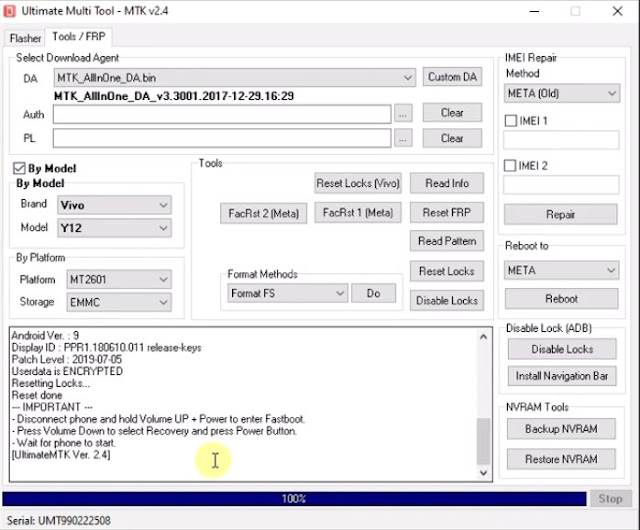The width and height of the screenshot is (640, 530).
Task: Switch to the Flasher tab
Action: [x=25, y=38]
